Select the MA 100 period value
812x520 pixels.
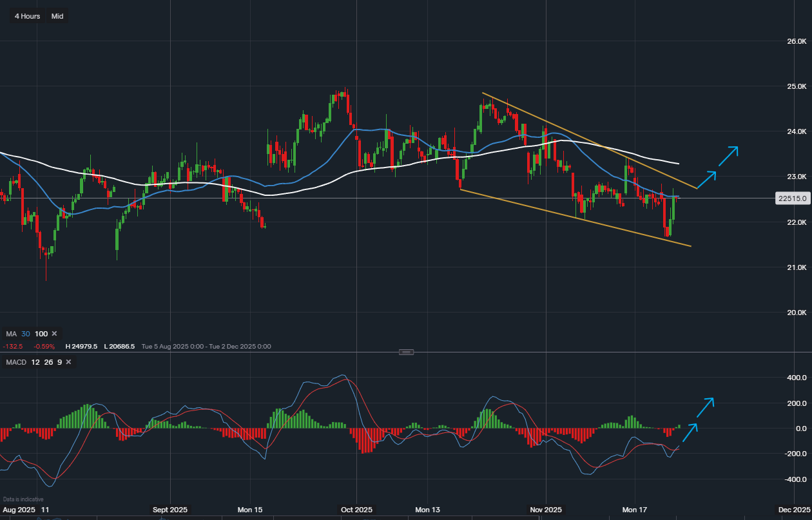(41, 334)
